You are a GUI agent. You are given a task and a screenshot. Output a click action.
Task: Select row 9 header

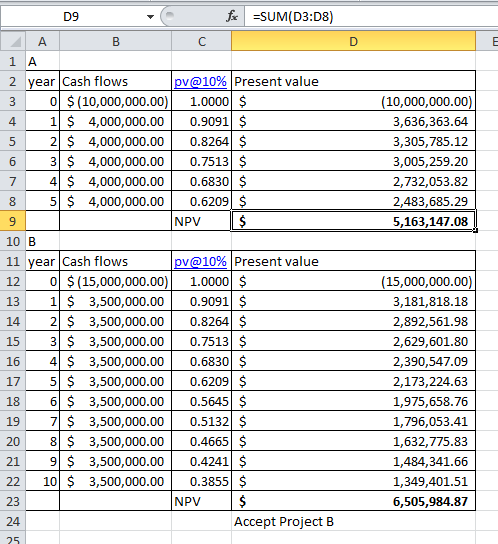[x=13, y=221]
